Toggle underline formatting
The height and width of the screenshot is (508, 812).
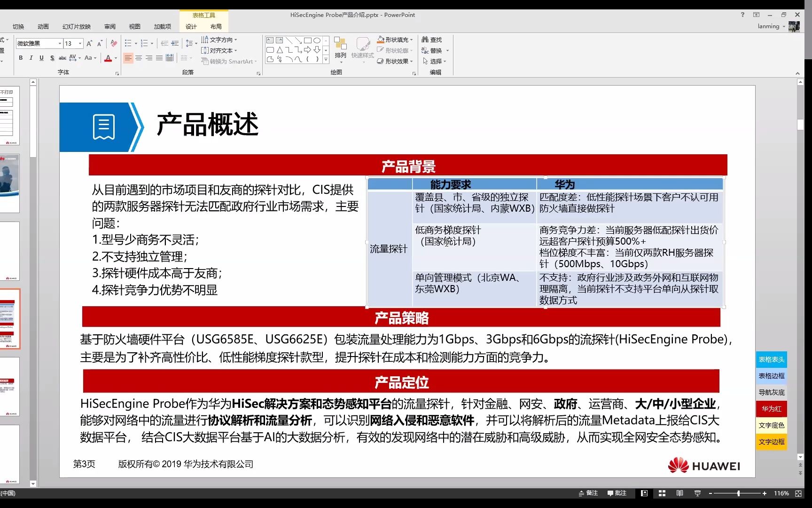[x=41, y=57]
